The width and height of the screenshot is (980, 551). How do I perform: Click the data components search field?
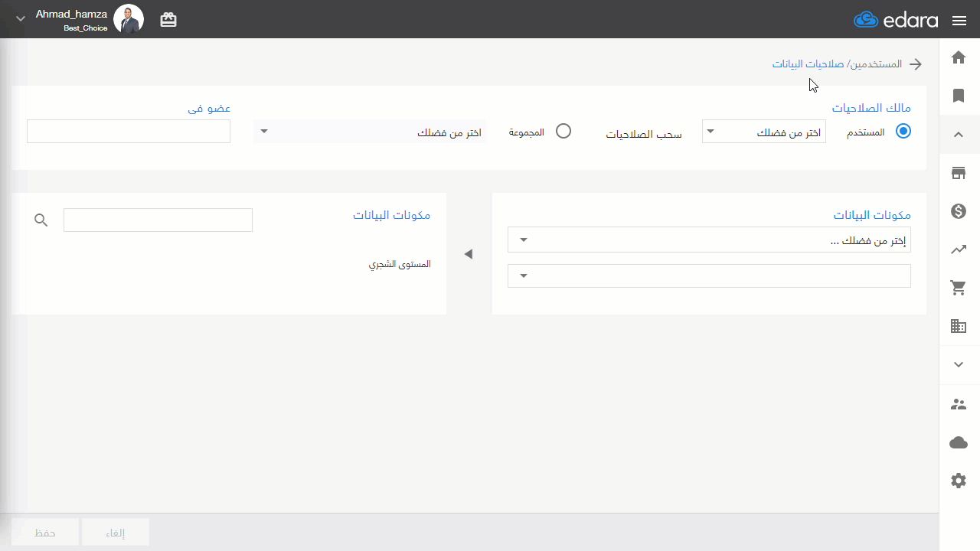point(158,220)
